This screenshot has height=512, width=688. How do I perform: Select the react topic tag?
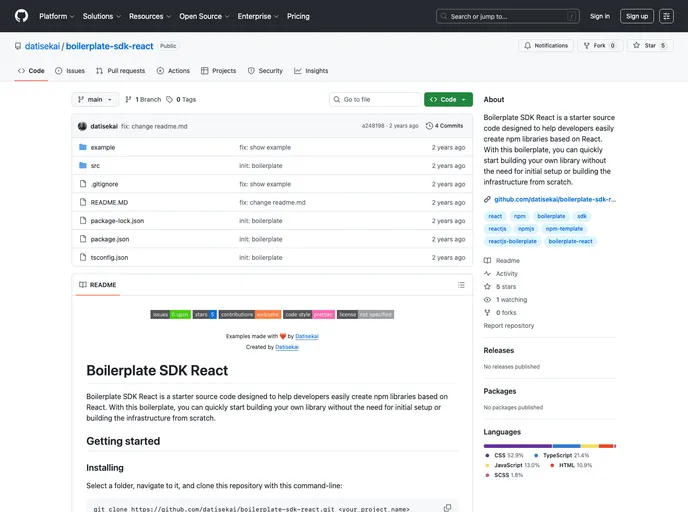coord(495,216)
